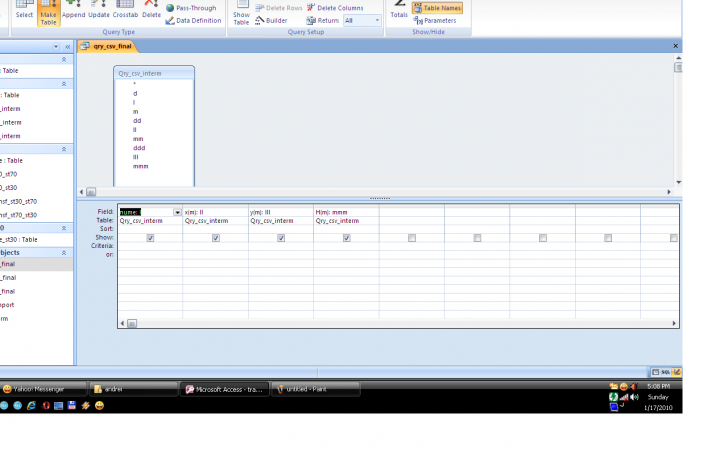This screenshot has height=455, width=728.
Task: Click Sort cell under x(m) column
Action: pos(215,229)
